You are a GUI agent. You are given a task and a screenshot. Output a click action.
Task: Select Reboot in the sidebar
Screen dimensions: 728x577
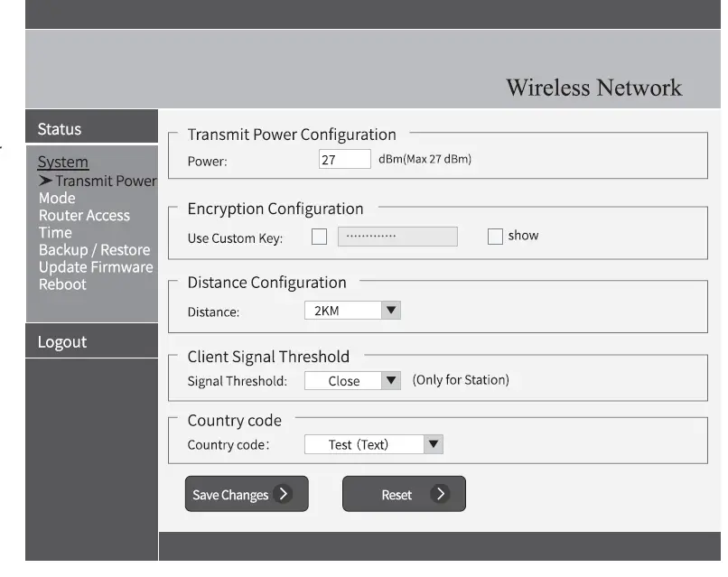pos(62,284)
